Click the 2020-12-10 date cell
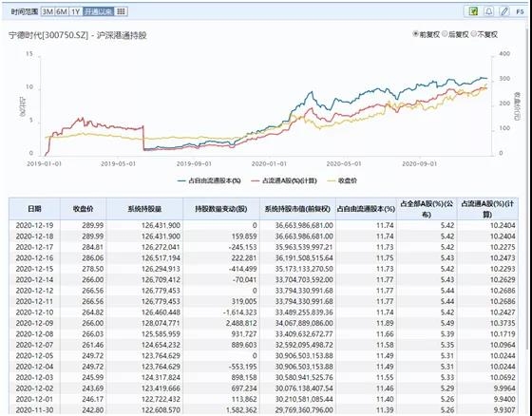 pyautogui.click(x=34, y=312)
